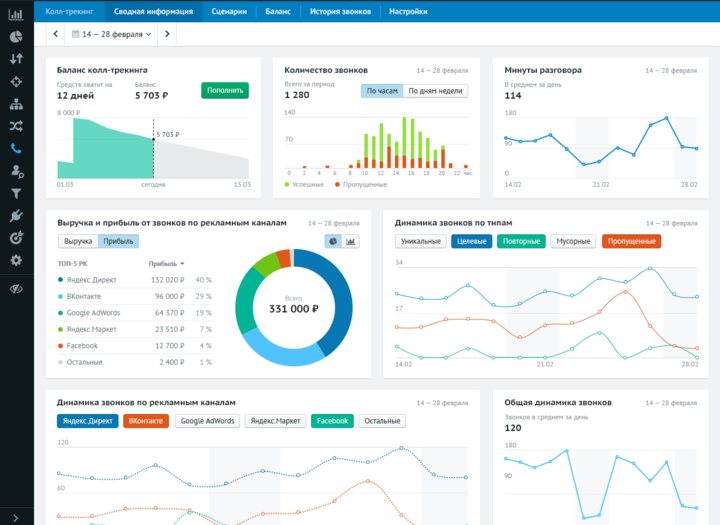Go to the next date period arrow
The height and width of the screenshot is (525, 720).
point(167,34)
